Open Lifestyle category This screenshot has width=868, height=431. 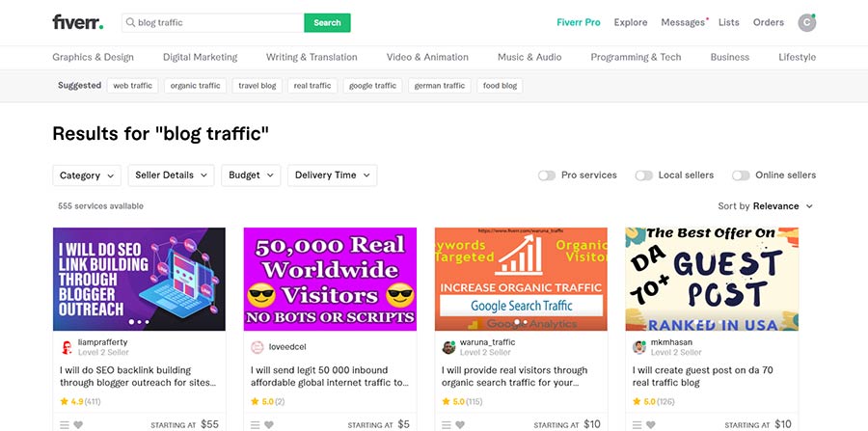coord(798,57)
